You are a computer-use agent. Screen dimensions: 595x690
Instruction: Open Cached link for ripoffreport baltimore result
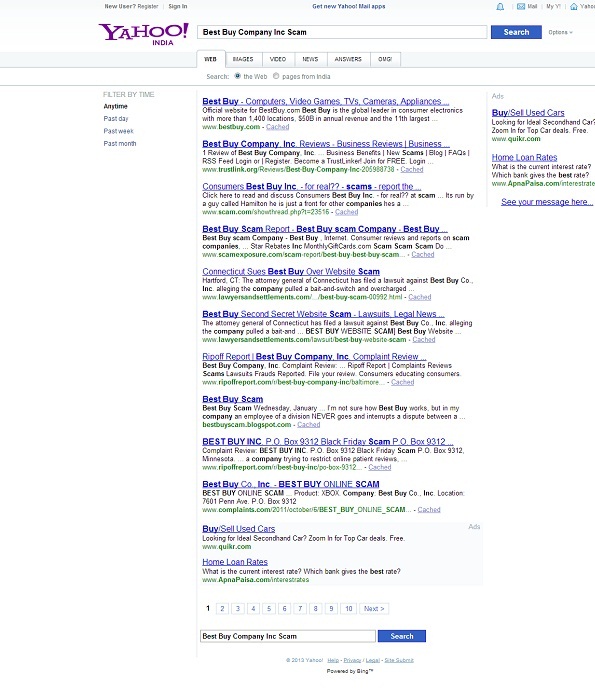pyautogui.click(x=403, y=382)
